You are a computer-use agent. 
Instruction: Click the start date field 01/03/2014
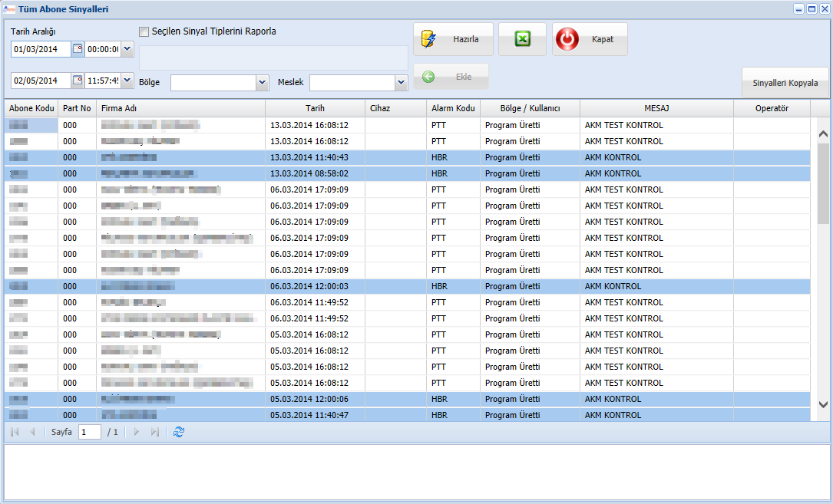click(41, 49)
